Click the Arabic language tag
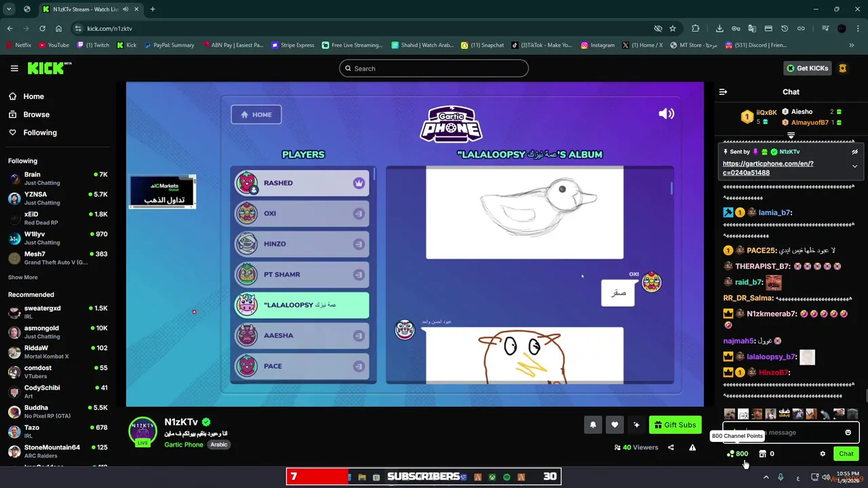Screen dimensions: 868x488 [x=218, y=445]
